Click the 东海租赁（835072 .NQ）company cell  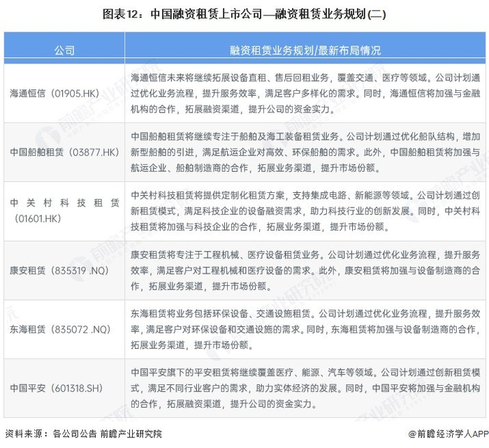click(64, 329)
